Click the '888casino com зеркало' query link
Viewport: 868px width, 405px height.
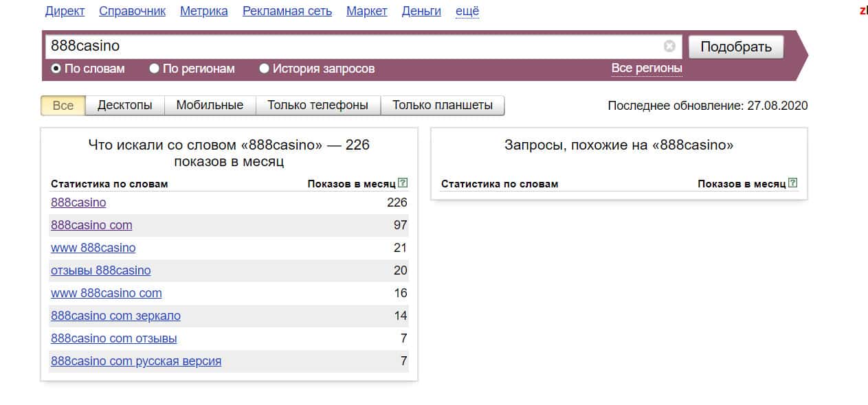[115, 316]
